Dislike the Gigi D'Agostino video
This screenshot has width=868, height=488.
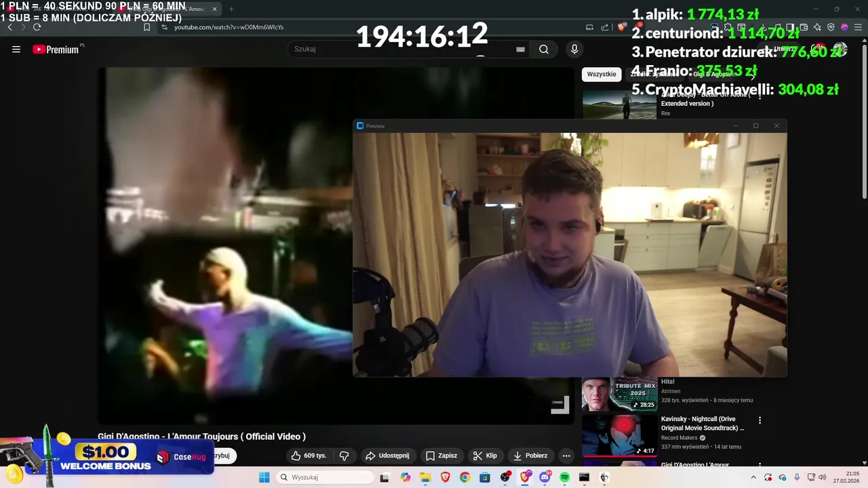pyautogui.click(x=344, y=455)
